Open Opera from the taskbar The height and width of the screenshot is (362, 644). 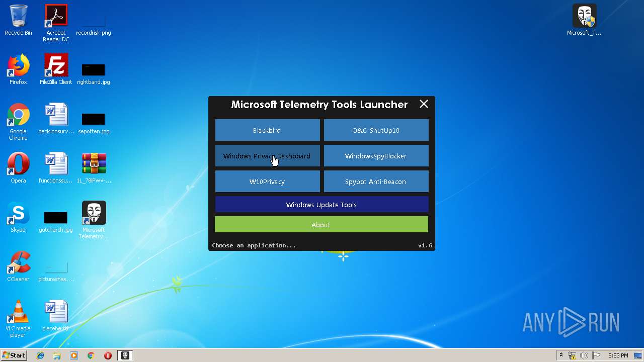click(x=108, y=355)
